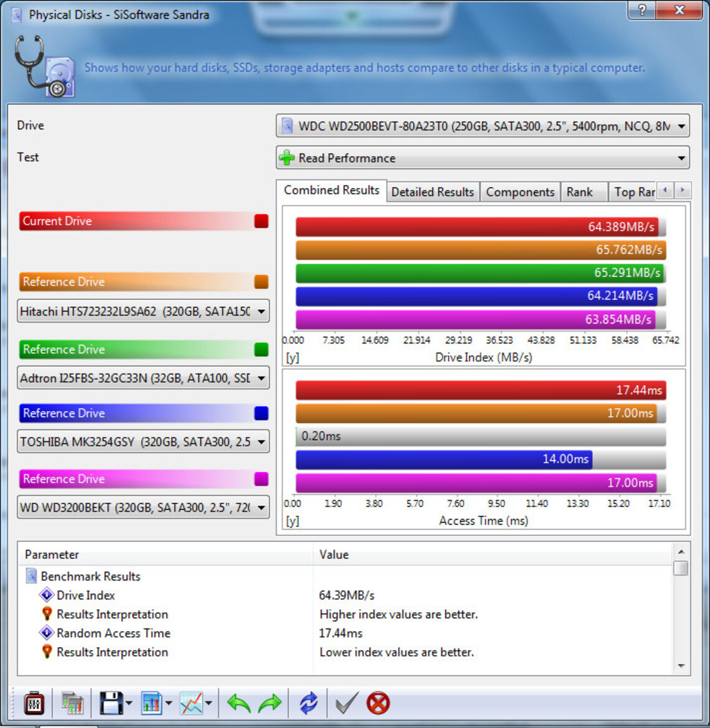710x728 pixels.
Task: Click 'Lower index values are better.' text
Action: 396,652
